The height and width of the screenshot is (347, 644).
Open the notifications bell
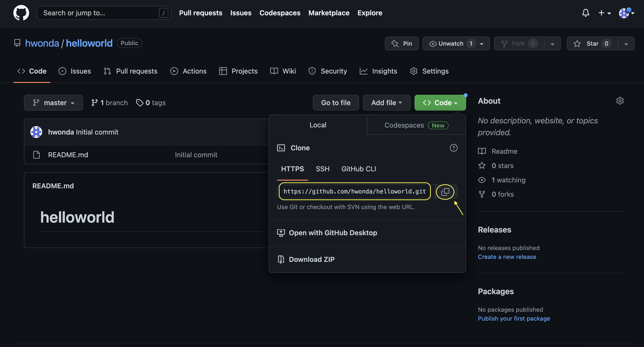pos(586,13)
